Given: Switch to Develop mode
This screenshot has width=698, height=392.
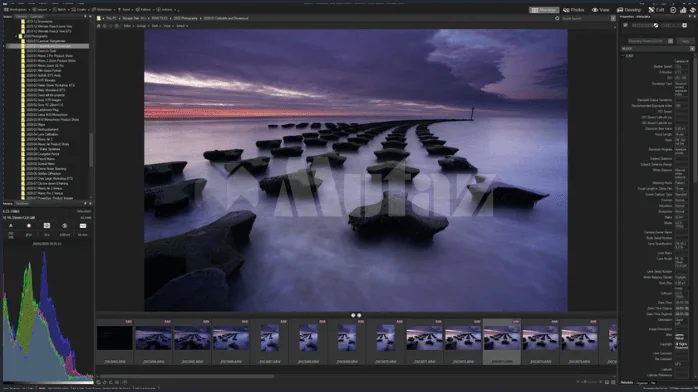Looking at the screenshot, I should coord(629,10).
